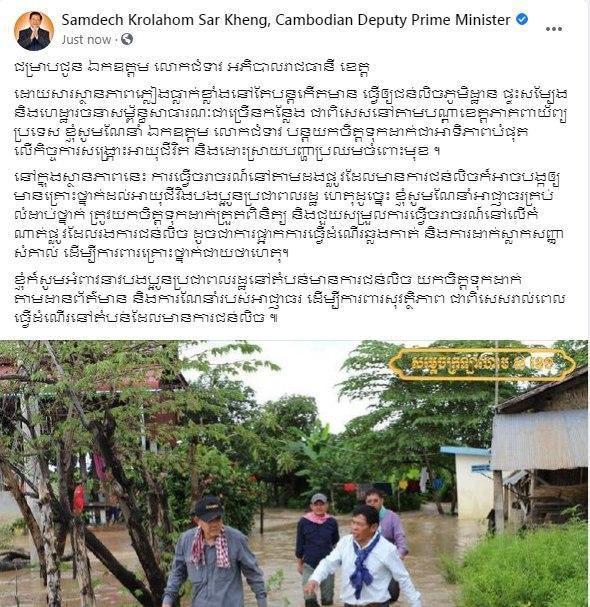Click the globe public privacy icon
The image size is (590, 607).
pos(127,39)
